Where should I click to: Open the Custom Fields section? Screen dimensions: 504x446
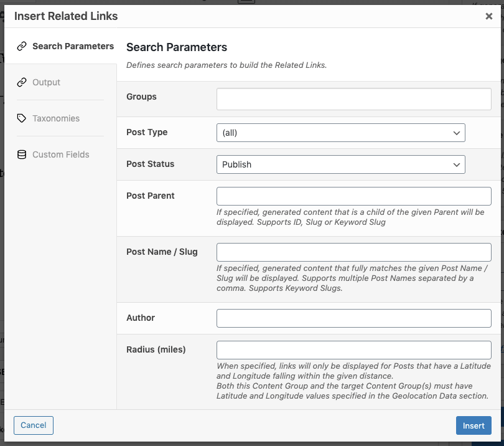tap(61, 154)
